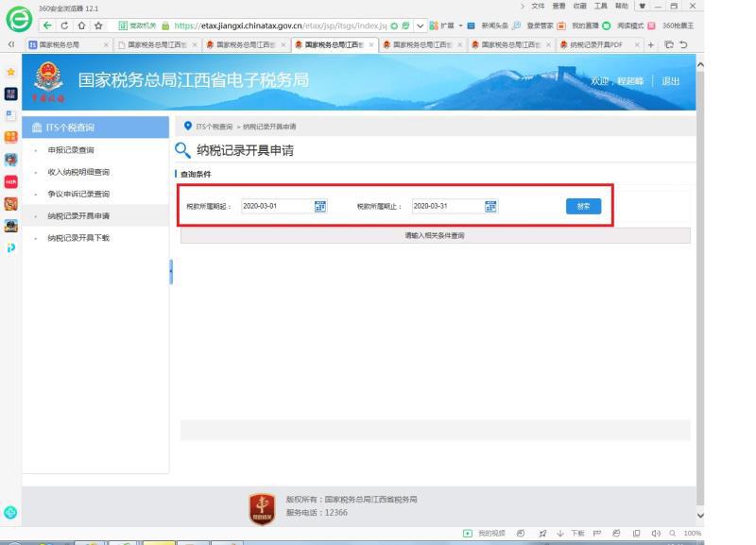Open 我的视频 in the status bar

[485, 533]
